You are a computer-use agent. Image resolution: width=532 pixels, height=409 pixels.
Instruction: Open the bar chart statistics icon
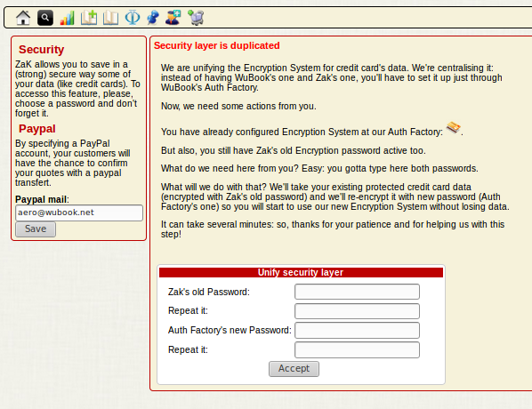[68, 18]
